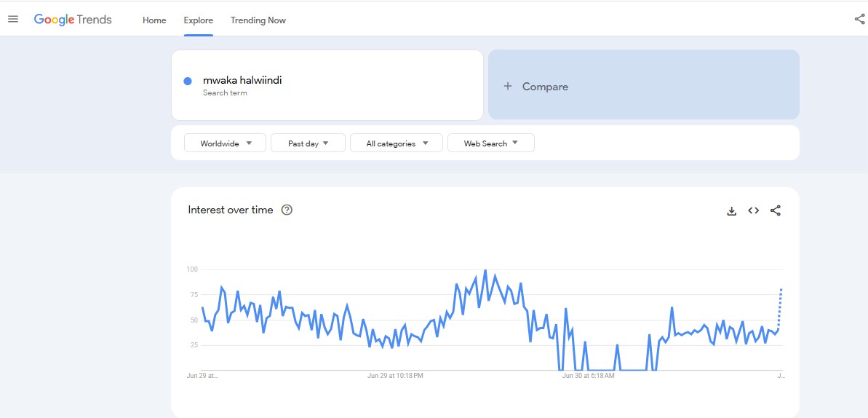This screenshot has height=418, width=868.
Task: Open the Past day time range dropdown
Action: coord(308,143)
